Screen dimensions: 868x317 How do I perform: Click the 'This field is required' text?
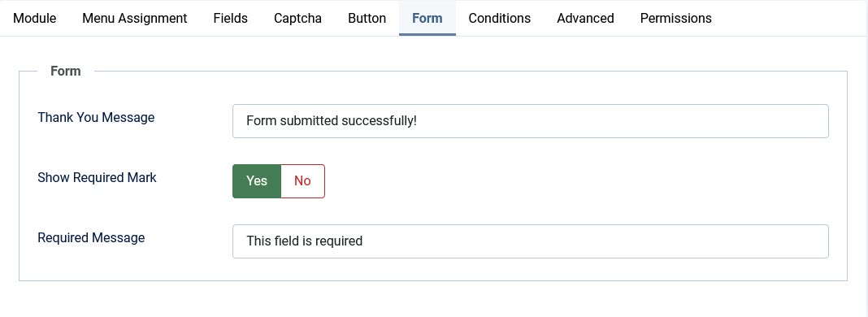305,241
